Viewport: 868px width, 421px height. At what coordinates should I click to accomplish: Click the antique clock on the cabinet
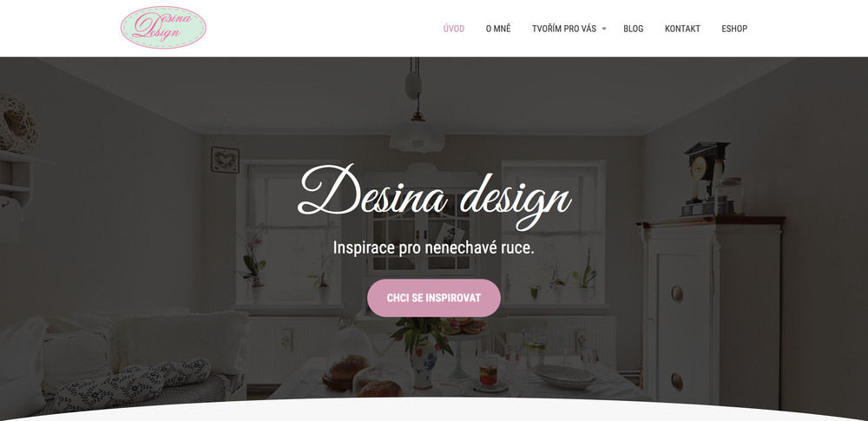[x=707, y=178]
